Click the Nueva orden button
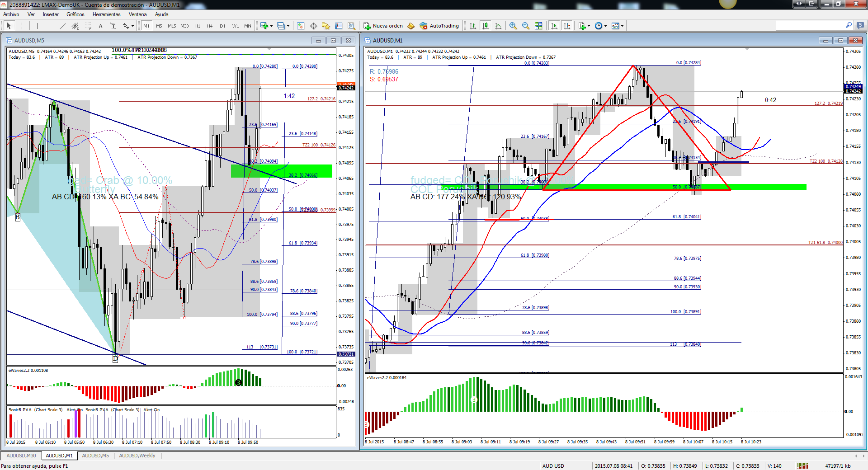The height and width of the screenshot is (470, 868). point(383,26)
